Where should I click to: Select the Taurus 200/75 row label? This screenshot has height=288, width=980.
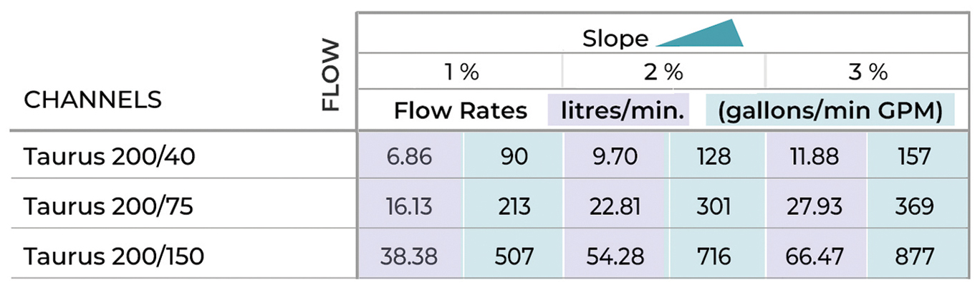click(109, 206)
